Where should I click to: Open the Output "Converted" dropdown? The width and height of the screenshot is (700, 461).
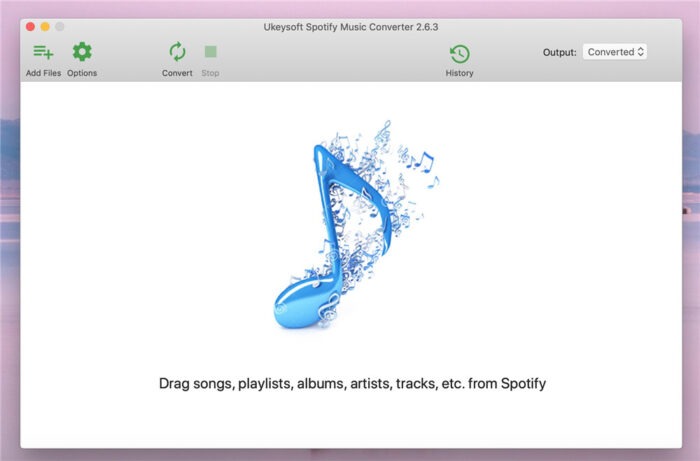tap(614, 52)
